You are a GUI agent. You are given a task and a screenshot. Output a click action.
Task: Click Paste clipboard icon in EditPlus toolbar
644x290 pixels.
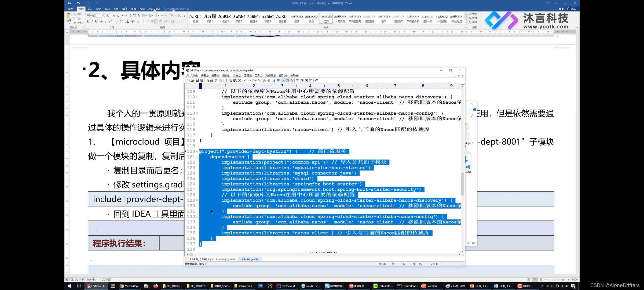pyautogui.click(x=235, y=80)
